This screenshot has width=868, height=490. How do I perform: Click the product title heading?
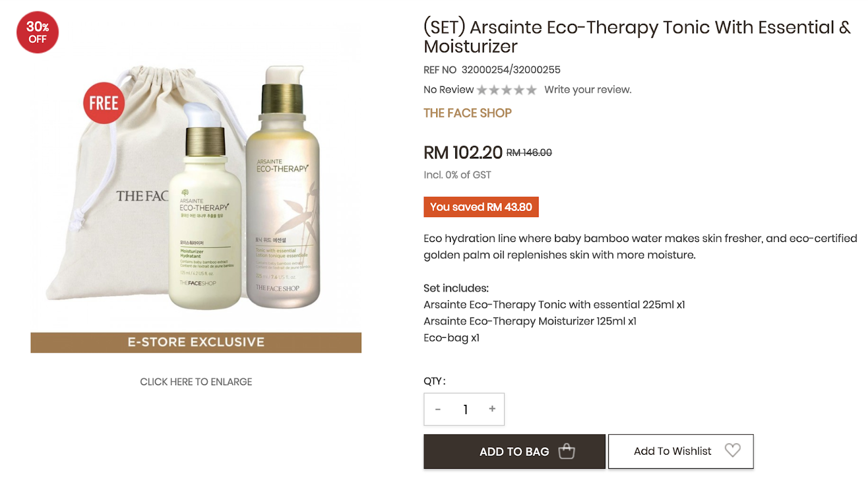coord(637,36)
